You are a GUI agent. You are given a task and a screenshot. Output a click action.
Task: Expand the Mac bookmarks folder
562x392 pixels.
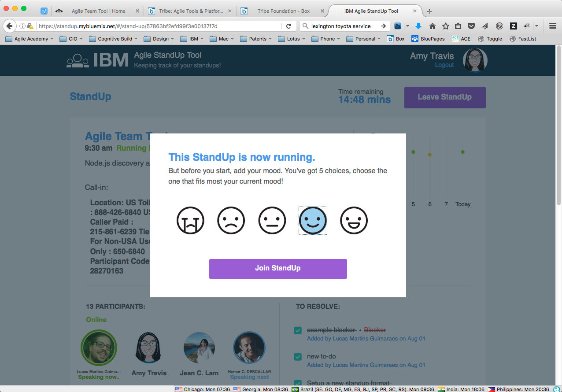(222, 39)
